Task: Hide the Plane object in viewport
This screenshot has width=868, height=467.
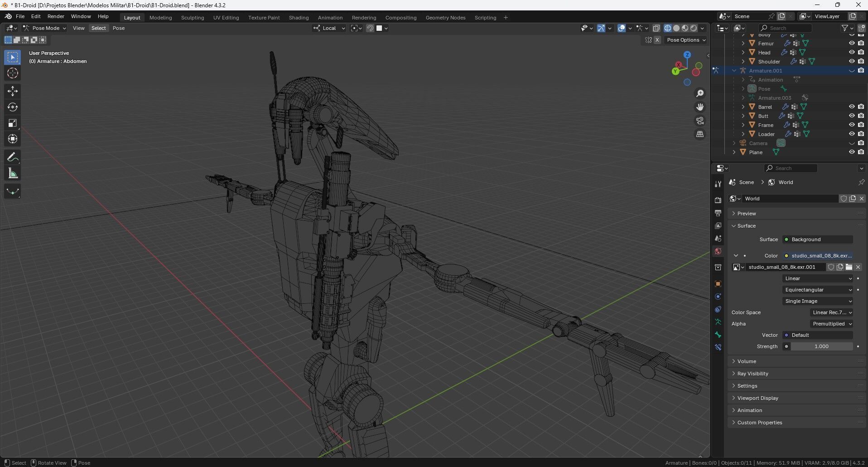Action: click(852, 152)
